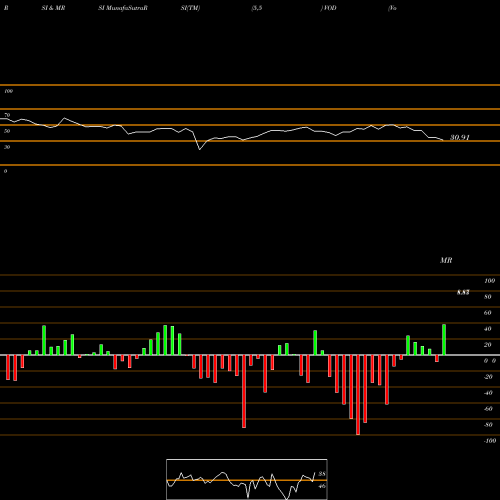
Task: Click the '(Vo' text at the header's right end
Action: click(x=392, y=8)
